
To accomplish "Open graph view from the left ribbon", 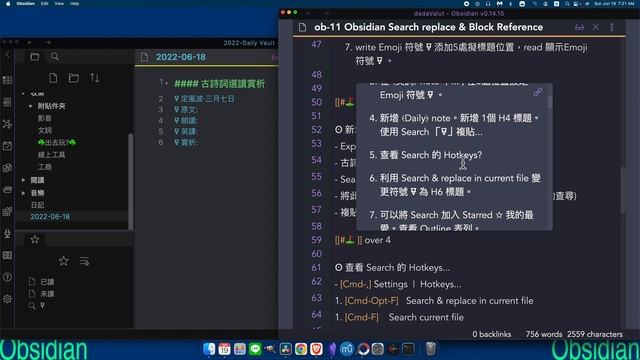I will (x=7, y=124).
